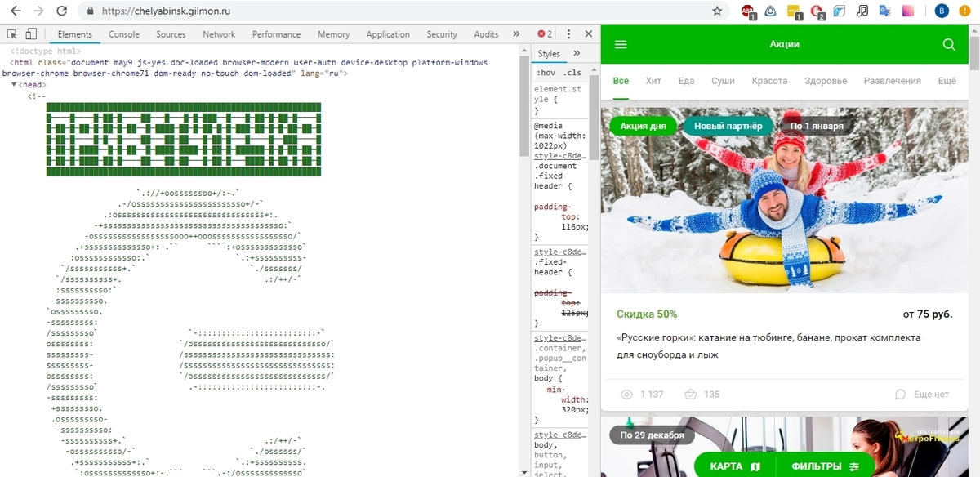The height and width of the screenshot is (477, 980).
Task: Activate the inspect element picker icon
Action: (x=12, y=34)
